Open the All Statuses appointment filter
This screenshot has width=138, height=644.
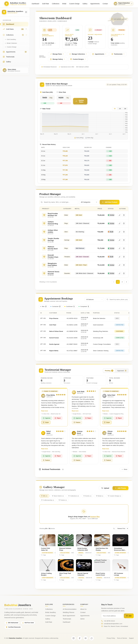point(94,300)
